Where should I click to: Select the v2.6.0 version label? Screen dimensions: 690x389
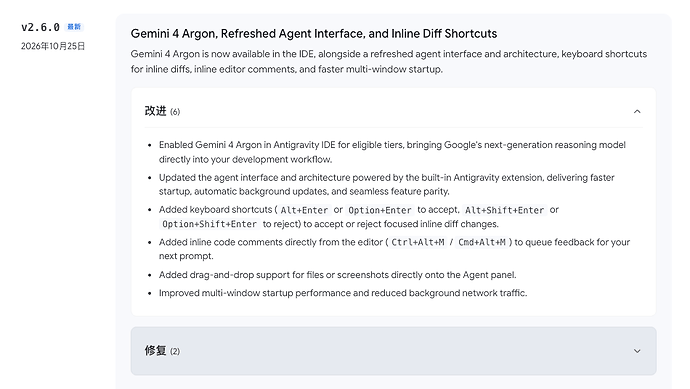40,27
